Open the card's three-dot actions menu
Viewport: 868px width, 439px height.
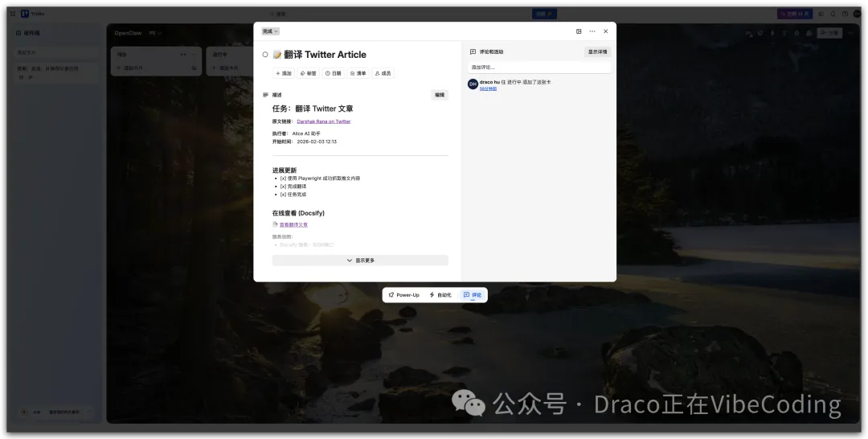[592, 31]
